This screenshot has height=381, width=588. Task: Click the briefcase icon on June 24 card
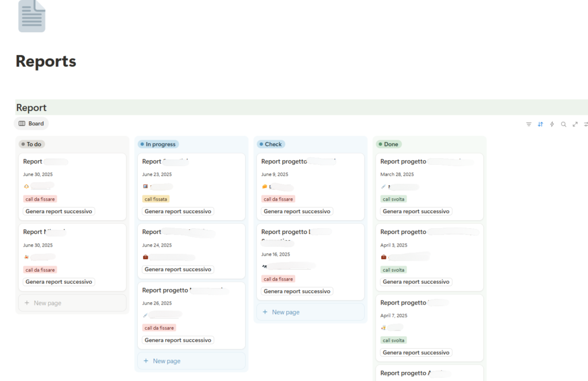(x=145, y=257)
